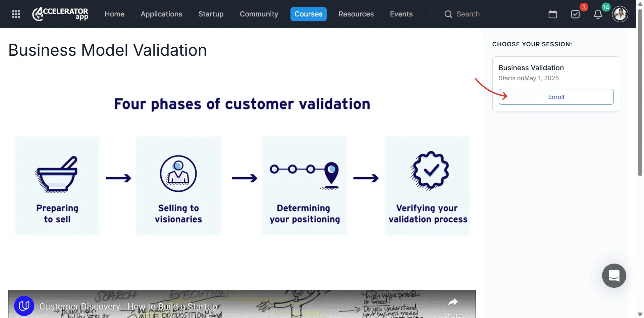644x318 pixels.
Task: Open the tasks checklist icon
Action: 575,14
